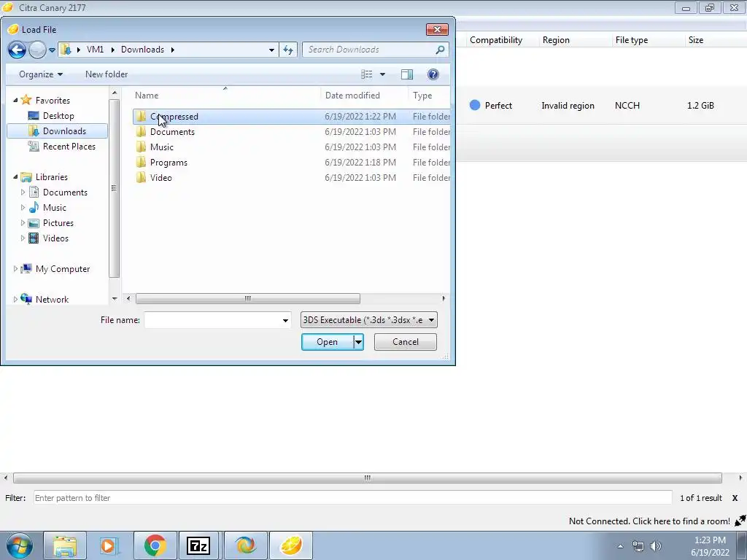Screen dimensions: 747x560
Task: Click the Open button
Action: 328,342
